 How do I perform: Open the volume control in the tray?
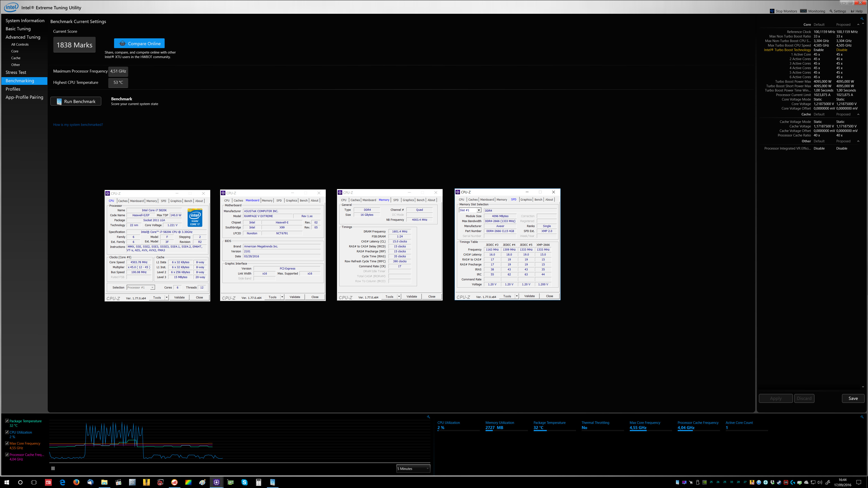(820, 482)
